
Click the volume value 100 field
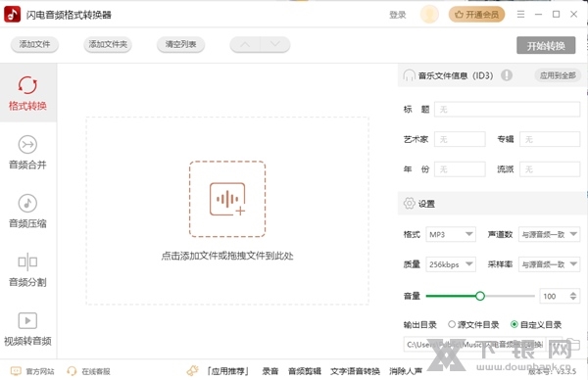554,296
